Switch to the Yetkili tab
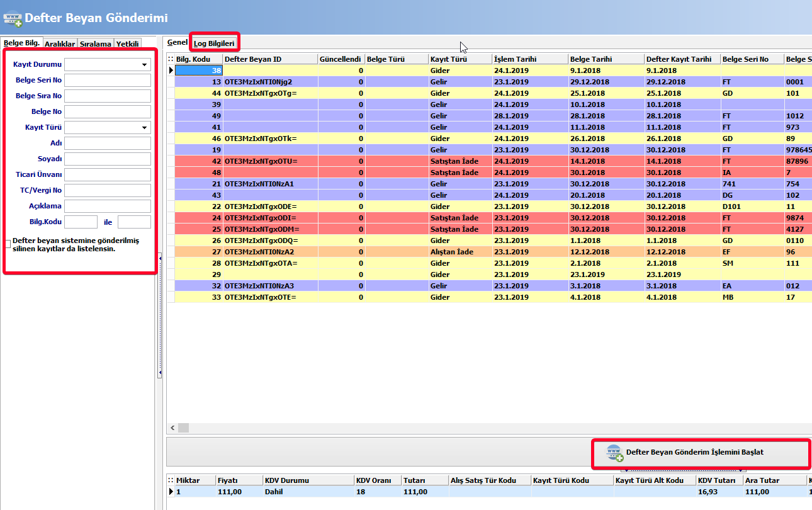812x510 pixels. pos(128,43)
